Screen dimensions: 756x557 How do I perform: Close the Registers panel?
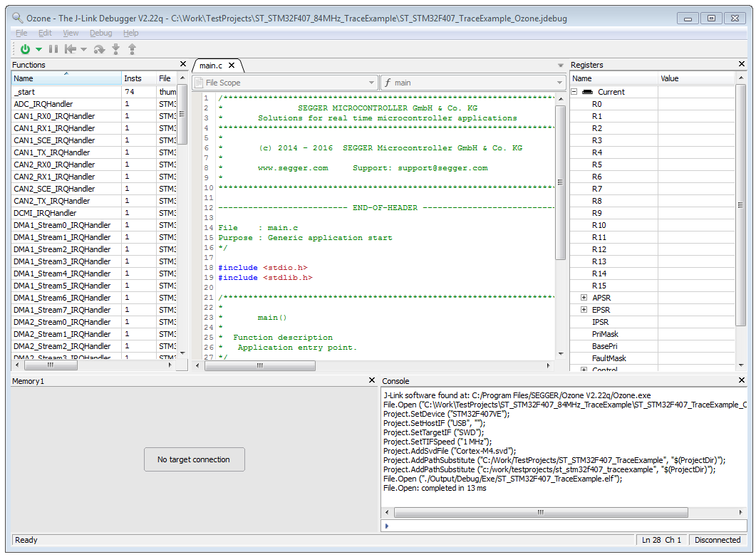click(742, 64)
